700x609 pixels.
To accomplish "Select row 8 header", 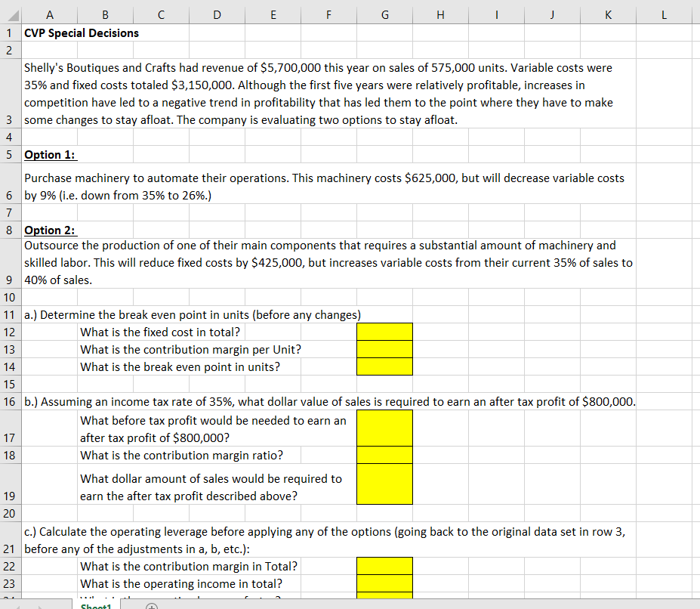I will click(x=9, y=230).
